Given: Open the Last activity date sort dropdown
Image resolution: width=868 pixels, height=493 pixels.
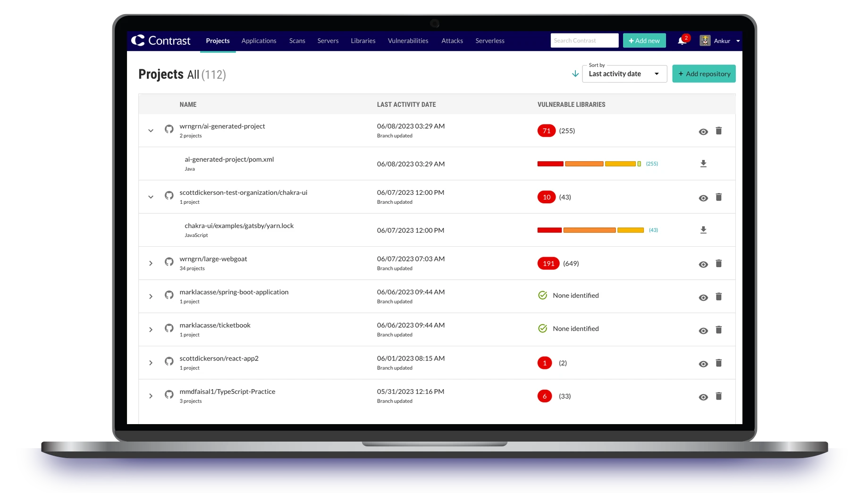Looking at the screenshot, I should (x=624, y=74).
